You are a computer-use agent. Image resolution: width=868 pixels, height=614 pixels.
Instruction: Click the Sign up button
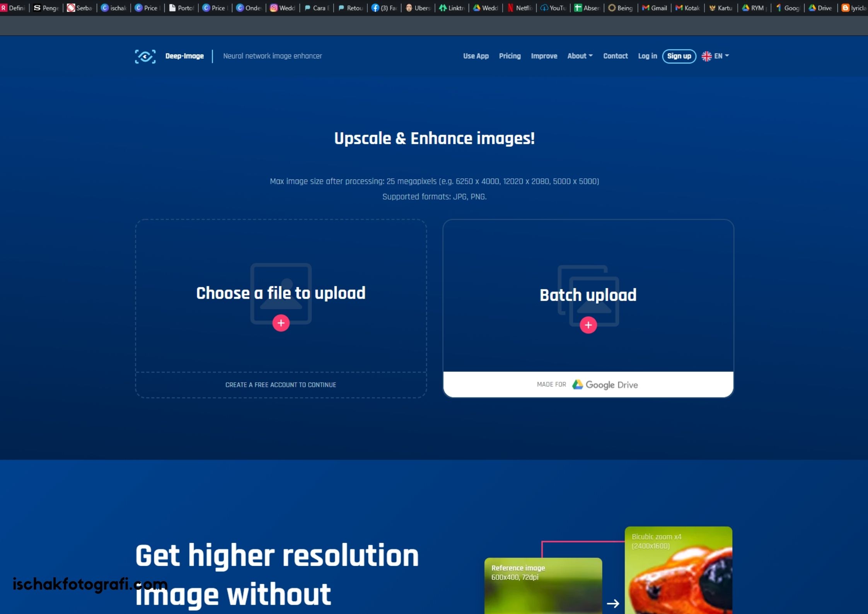pos(679,56)
